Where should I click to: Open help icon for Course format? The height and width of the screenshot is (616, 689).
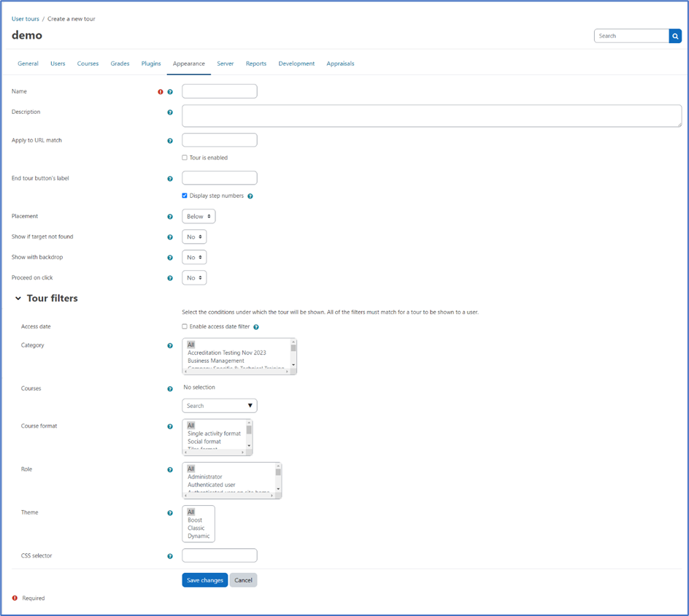170,427
